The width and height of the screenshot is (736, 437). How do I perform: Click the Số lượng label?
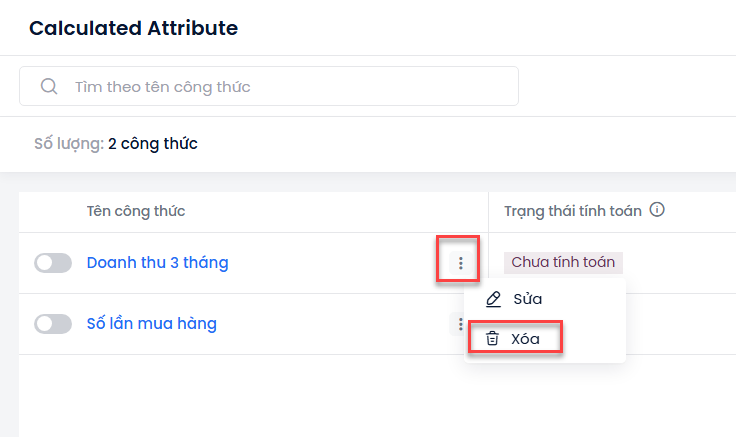point(69,144)
